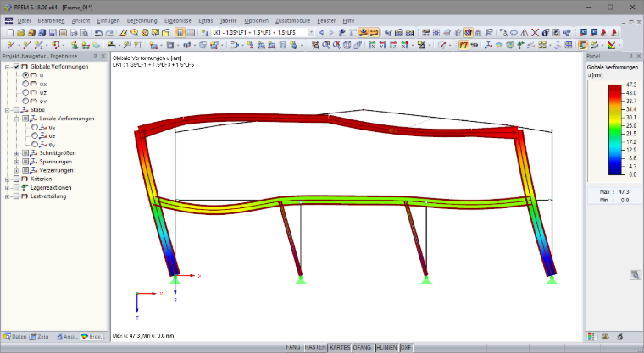The width and height of the screenshot is (644, 353).
Task: Go to the previous load case (left arrow)
Action: pos(321,32)
